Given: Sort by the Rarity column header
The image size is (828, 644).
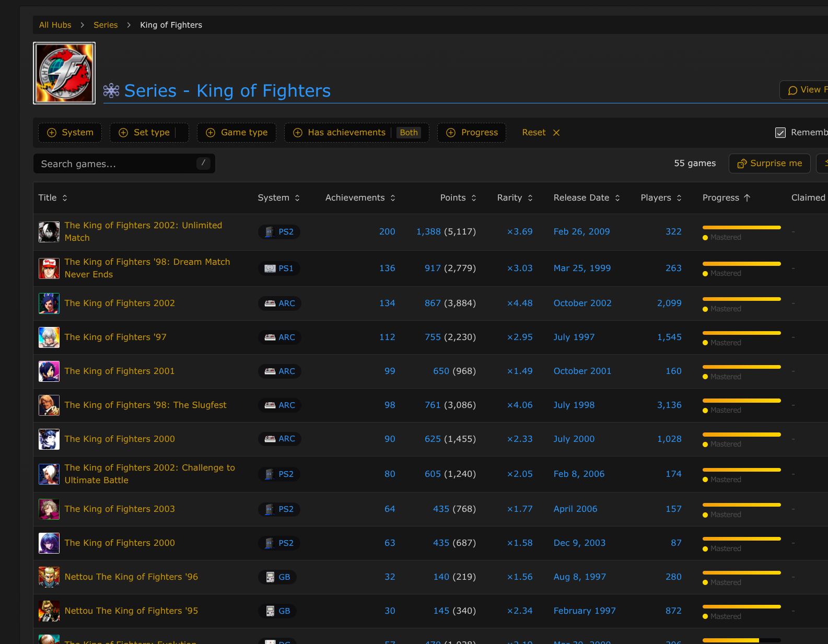Looking at the screenshot, I should [x=515, y=198].
